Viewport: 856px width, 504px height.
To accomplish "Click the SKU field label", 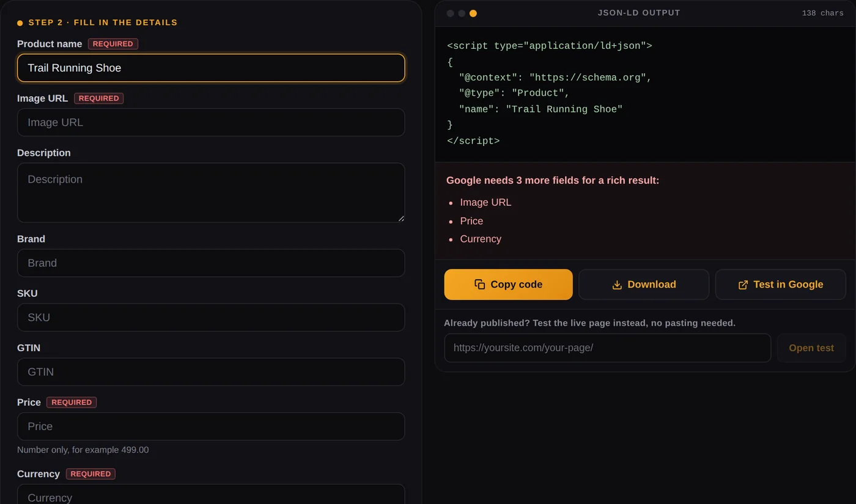I will (x=28, y=293).
